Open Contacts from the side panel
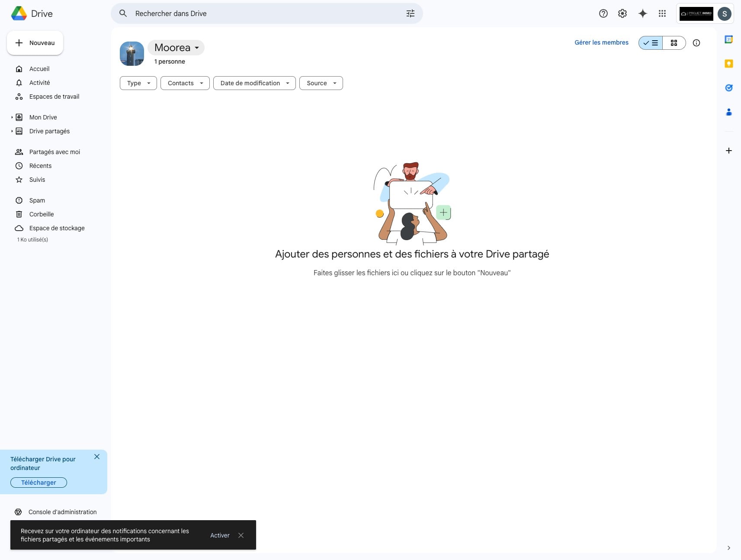This screenshot has width=741, height=560. pos(729,112)
